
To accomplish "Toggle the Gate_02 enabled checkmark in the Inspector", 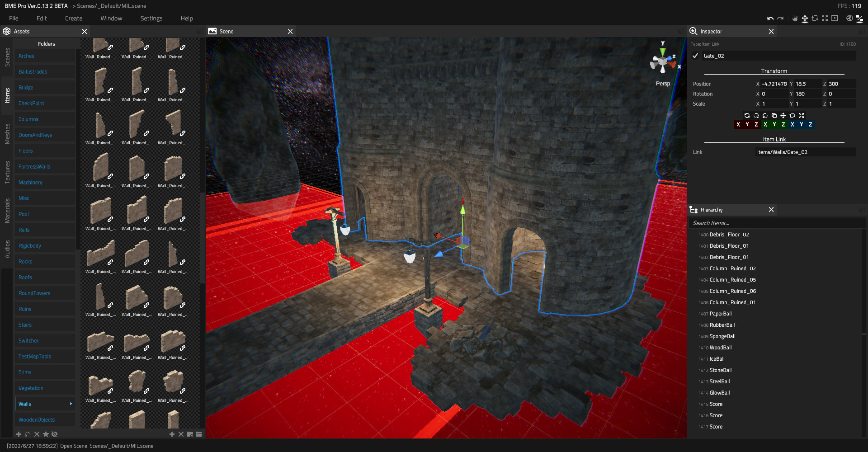I will [x=695, y=56].
